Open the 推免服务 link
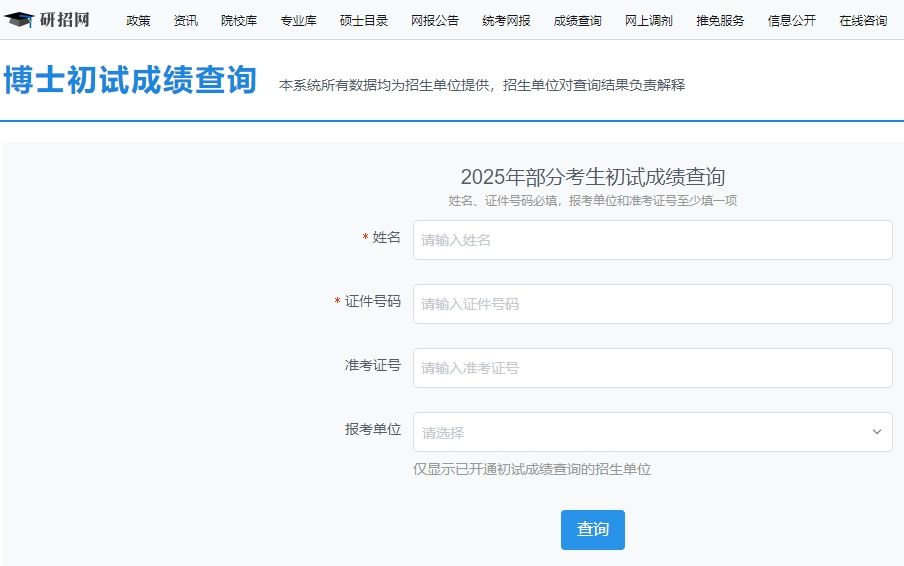904x566 pixels. click(x=720, y=21)
